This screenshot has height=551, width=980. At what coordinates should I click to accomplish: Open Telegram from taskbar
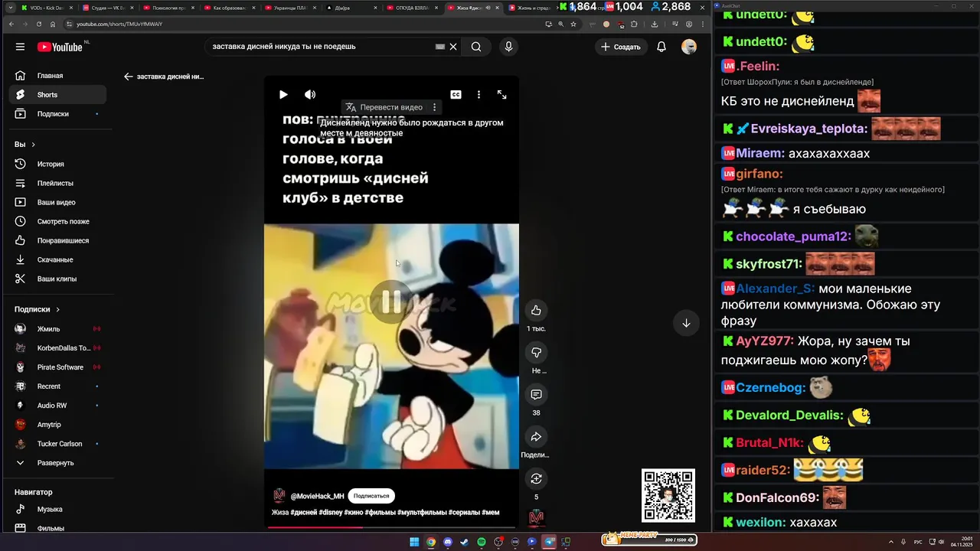tap(549, 542)
